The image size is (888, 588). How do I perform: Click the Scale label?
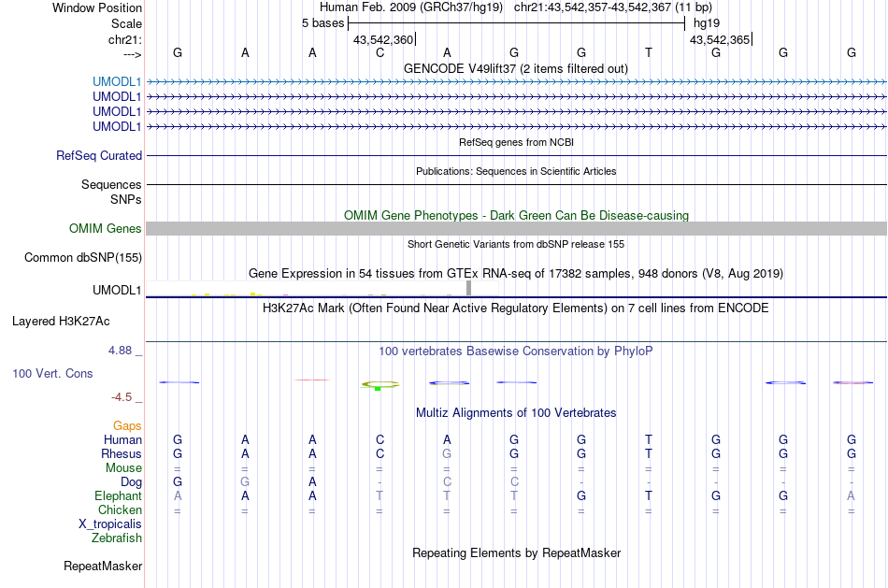pyautogui.click(x=126, y=23)
